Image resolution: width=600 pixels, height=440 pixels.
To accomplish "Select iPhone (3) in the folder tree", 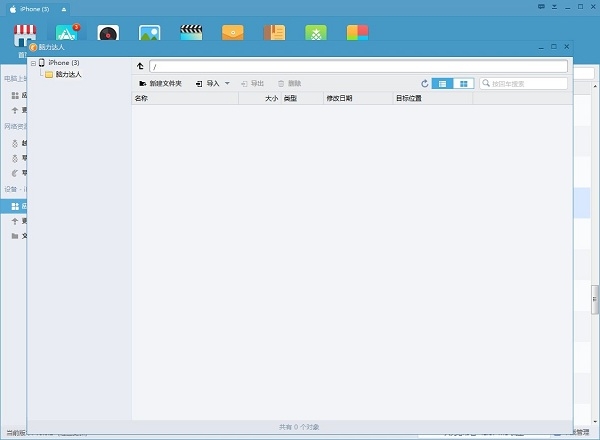I will click(x=64, y=63).
